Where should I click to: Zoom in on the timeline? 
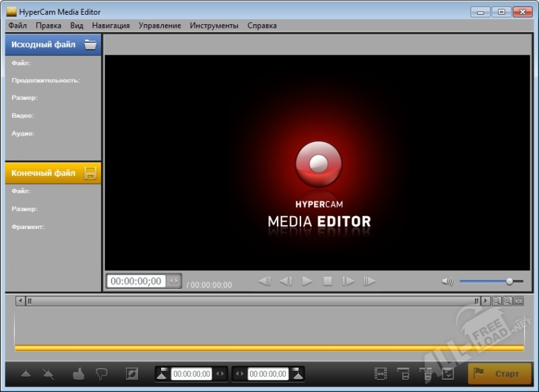[507, 301]
